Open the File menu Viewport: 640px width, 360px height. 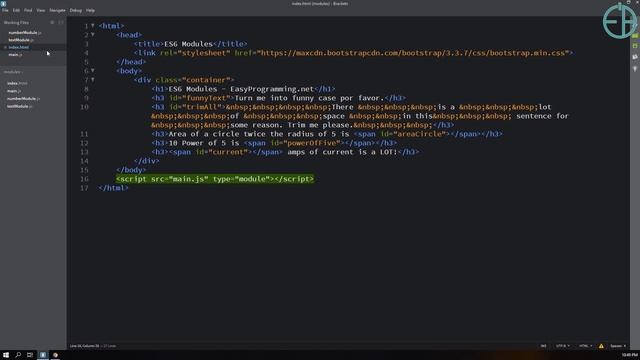pyautogui.click(x=5, y=10)
